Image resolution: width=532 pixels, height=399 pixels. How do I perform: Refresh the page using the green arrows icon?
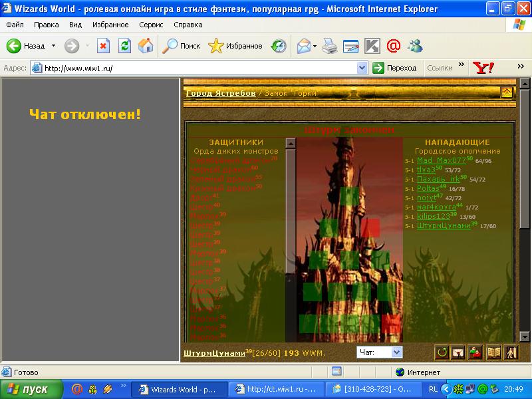(124, 46)
